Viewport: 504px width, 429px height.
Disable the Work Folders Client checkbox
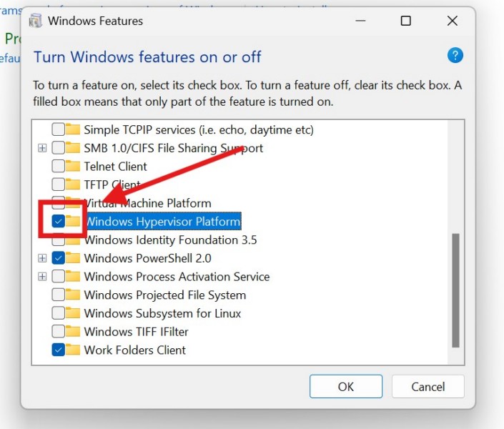point(58,350)
